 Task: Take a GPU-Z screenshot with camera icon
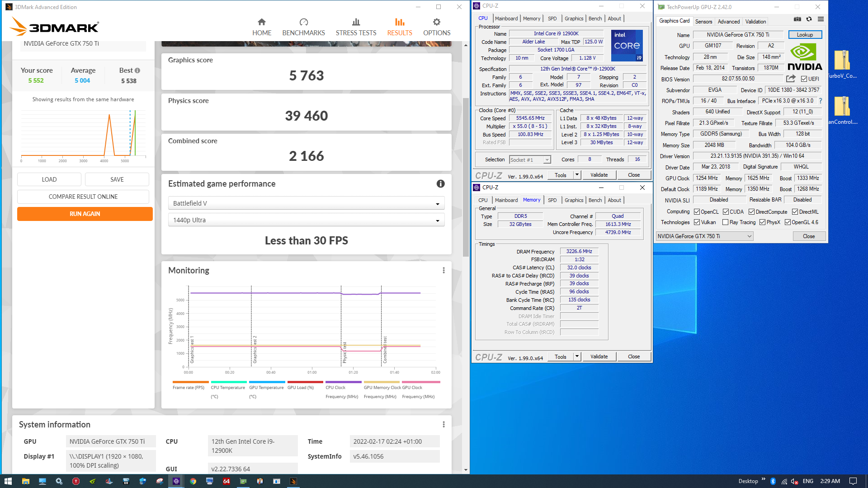797,19
